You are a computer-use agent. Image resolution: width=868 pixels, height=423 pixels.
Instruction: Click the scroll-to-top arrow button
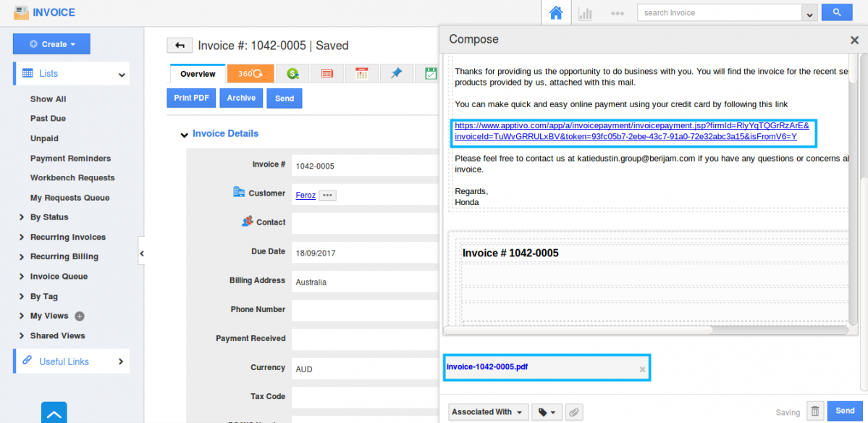click(x=54, y=412)
